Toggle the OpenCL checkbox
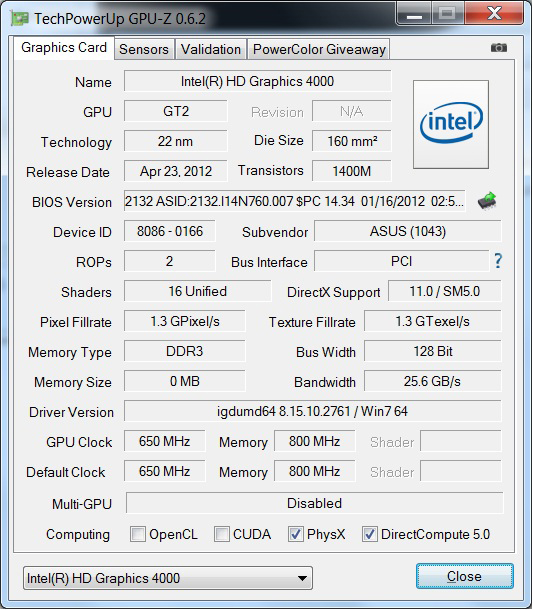The height and width of the screenshot is (610, 533). 138,534
